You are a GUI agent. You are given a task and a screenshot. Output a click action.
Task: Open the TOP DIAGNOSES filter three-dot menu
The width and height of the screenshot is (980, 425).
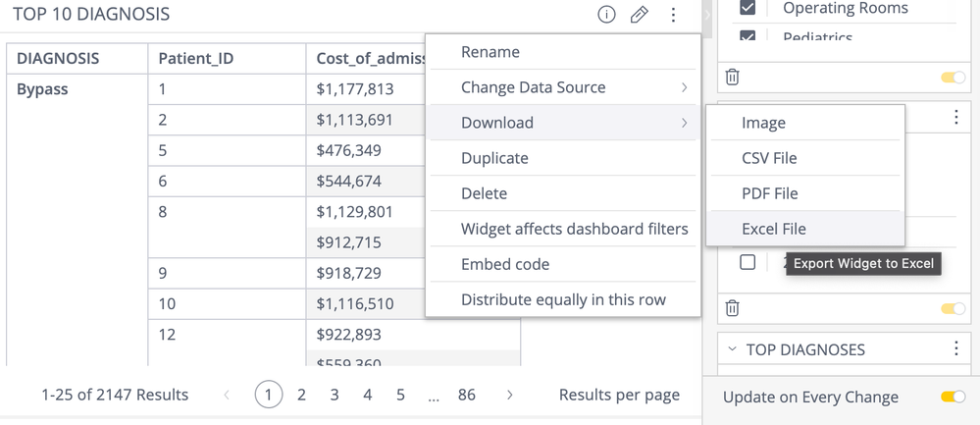956,349
